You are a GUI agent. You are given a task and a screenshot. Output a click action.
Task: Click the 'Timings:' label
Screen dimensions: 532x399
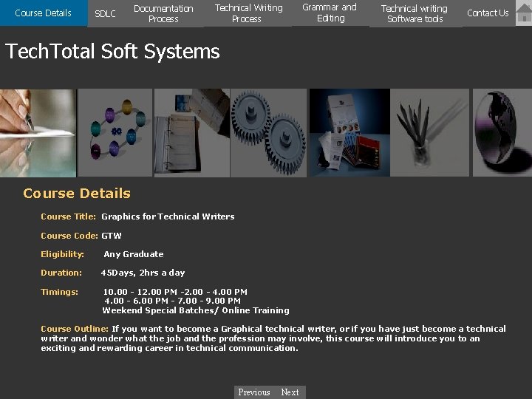click(59, 292)
